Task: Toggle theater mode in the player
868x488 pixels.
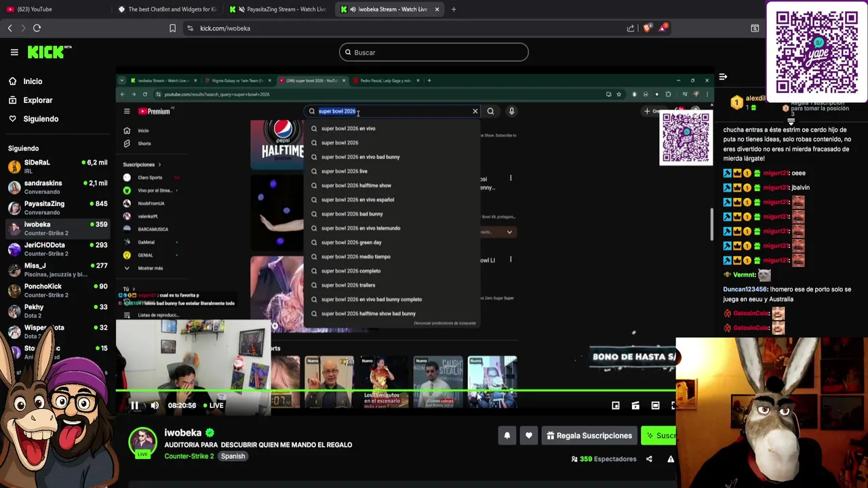Action: tap(655, 405)
